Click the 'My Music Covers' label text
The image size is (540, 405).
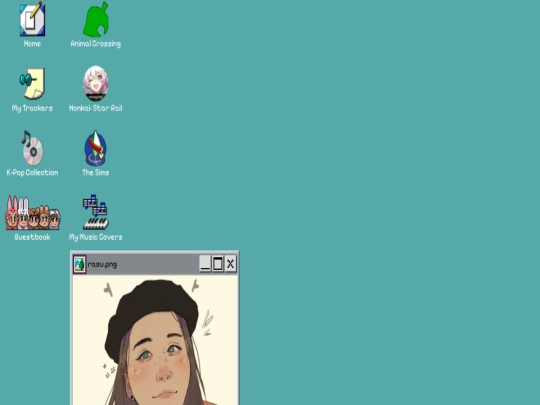pos(96,237)
